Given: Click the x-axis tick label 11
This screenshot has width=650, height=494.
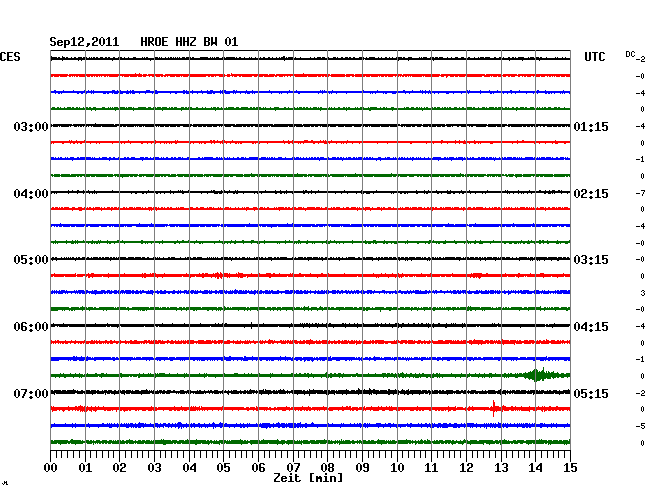Looking at the screenshot, I should [x=431, y=467].
